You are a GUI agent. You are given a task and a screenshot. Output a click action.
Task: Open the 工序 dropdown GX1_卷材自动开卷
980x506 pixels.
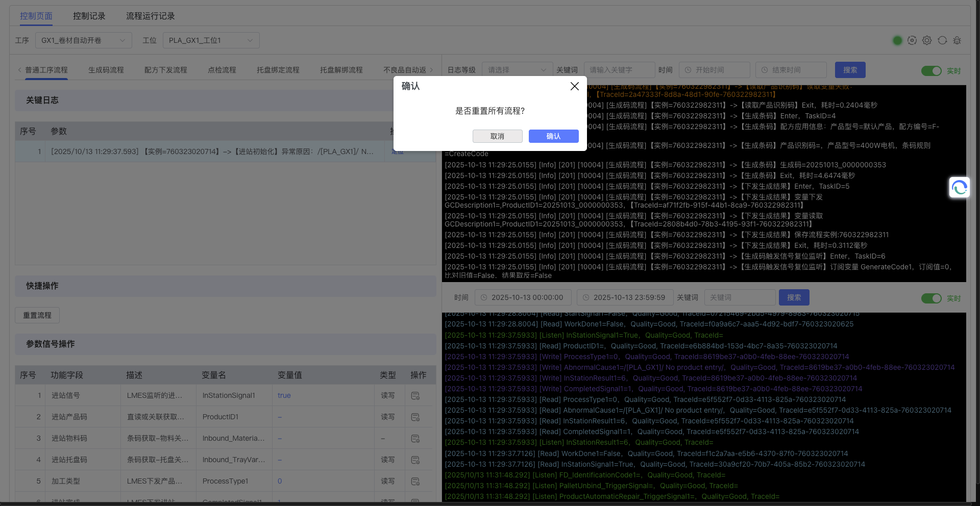coord(83,40)
